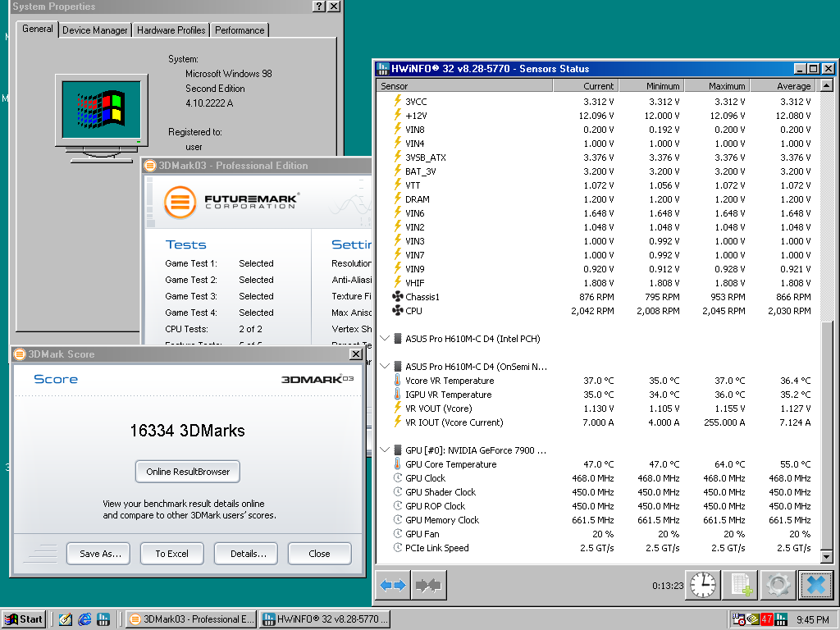Select the GPU ROP Clock row
The image size is (840, 630).
(598, 505)
